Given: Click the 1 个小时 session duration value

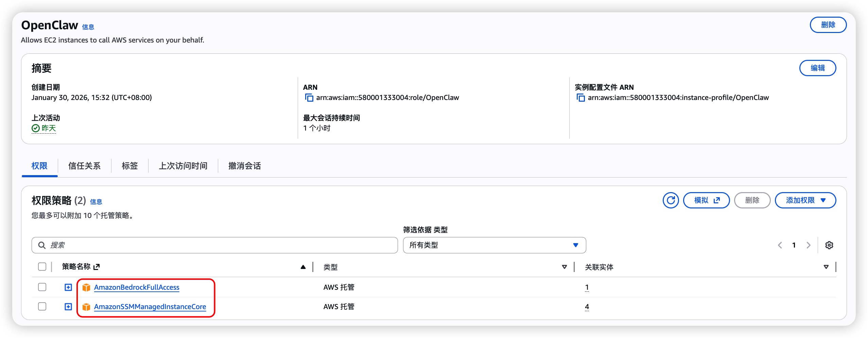Looking at the screenshot, I should tap(317, 128).
